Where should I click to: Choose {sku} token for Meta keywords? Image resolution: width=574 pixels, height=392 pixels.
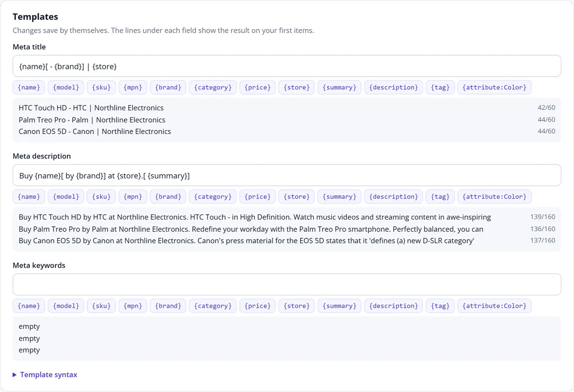click(x=101, y=306)
